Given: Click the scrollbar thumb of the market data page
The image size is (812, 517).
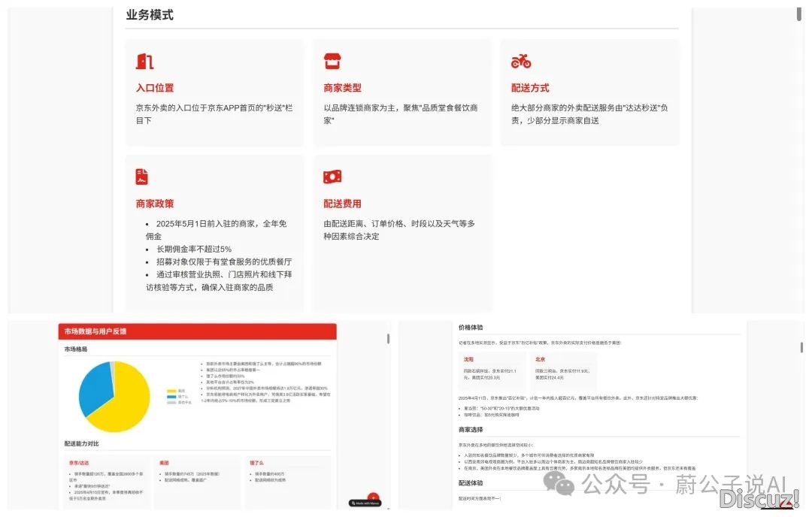Looking at the screenshot, I should [389, 339].
